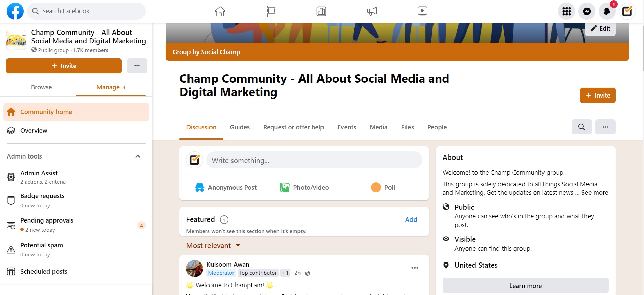Click the orange Invite button in sidebar
Image resolution: width=644 pixels, height=295 pixels.
[x=64, y=66]
